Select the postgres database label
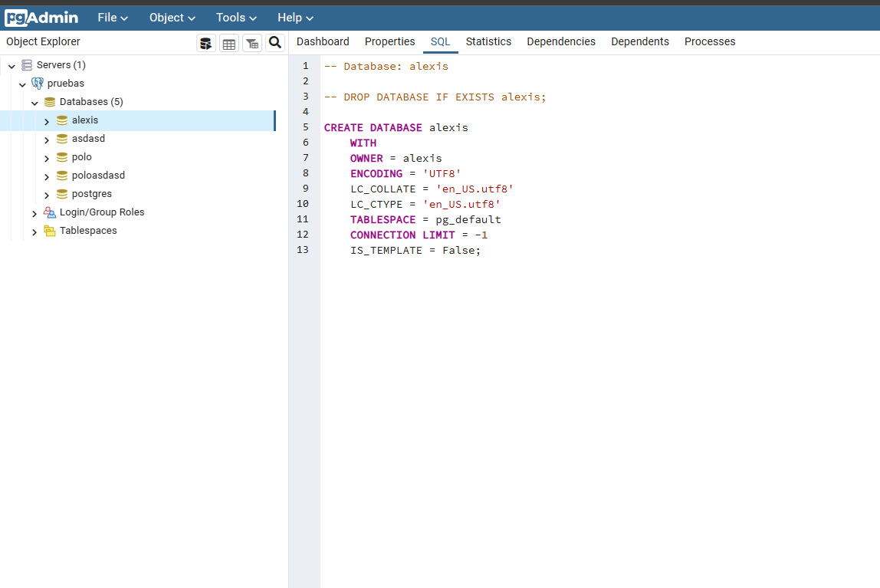 (91, 194)
